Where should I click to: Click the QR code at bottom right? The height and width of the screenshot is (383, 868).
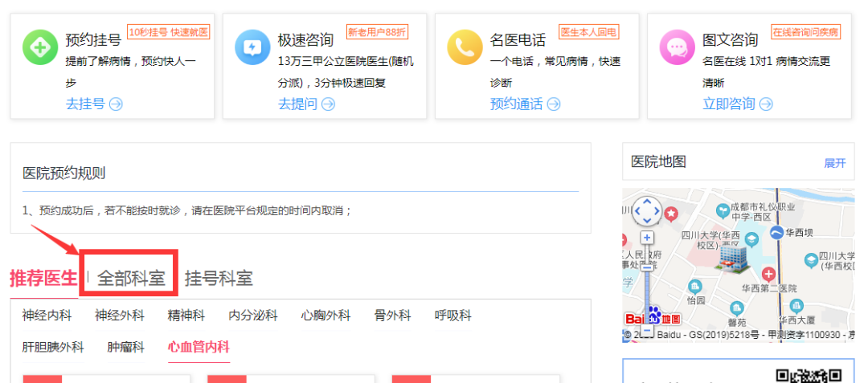click(x=809, y=375)
